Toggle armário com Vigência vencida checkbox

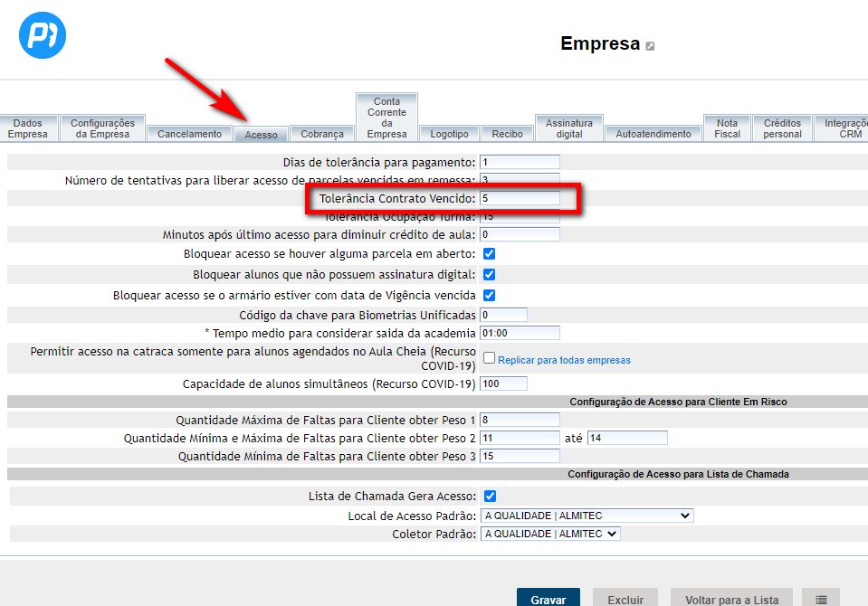tap(490, 295)
